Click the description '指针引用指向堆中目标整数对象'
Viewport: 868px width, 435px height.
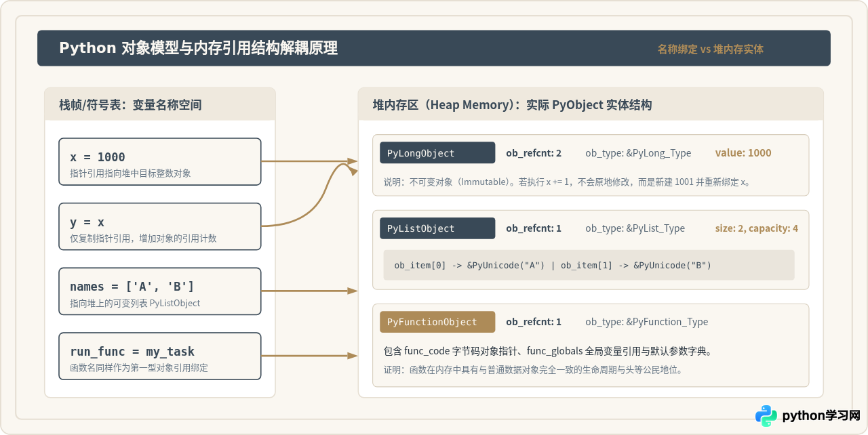tap(130, 173)
